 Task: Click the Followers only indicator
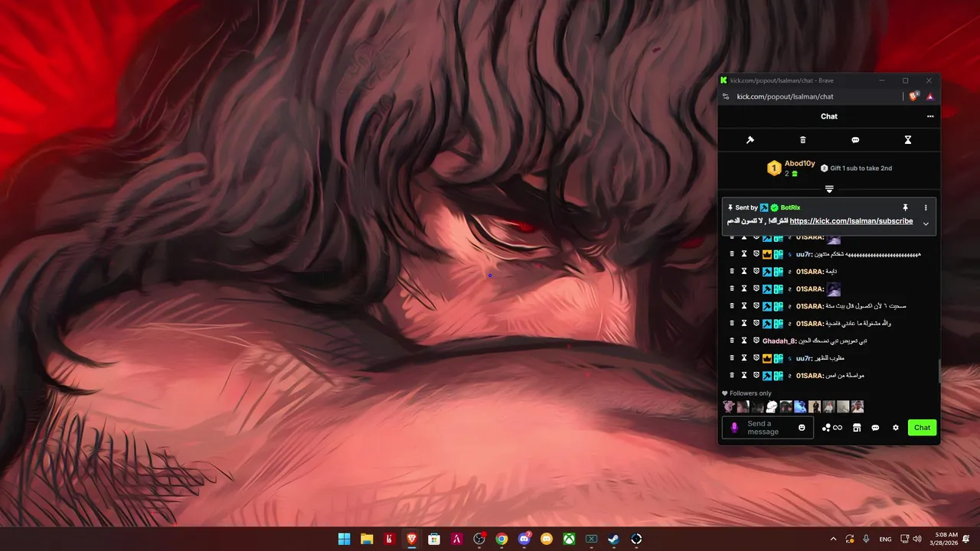(746, 393)
